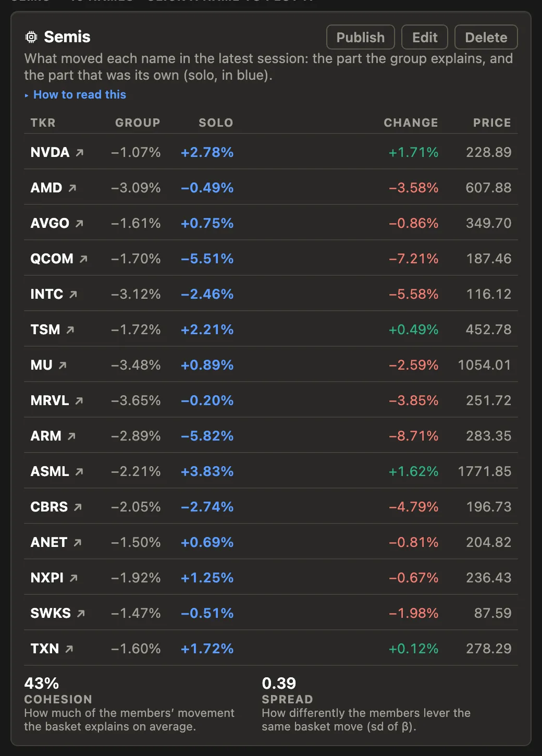Delete the Semis basket
Image resolution: width=542 pixels, height=756 pixels.
pyautogui.click(x=486, y=38)
